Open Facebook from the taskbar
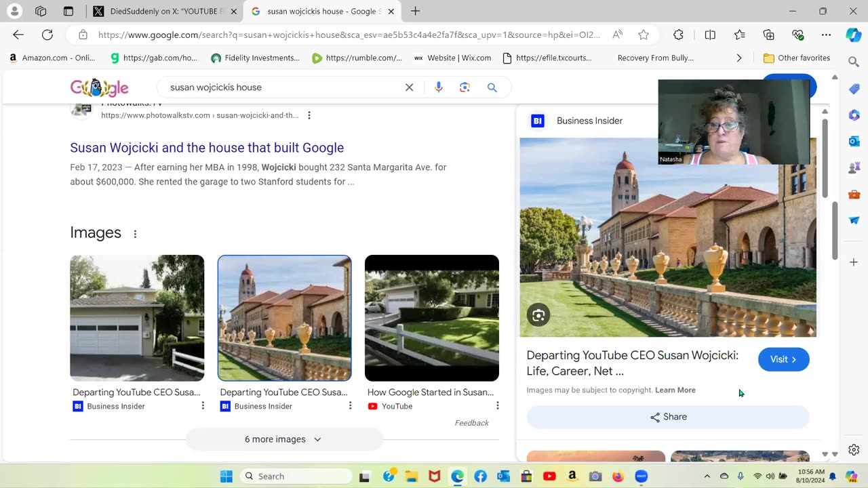The image size is (868, 488). coord(480,476)
